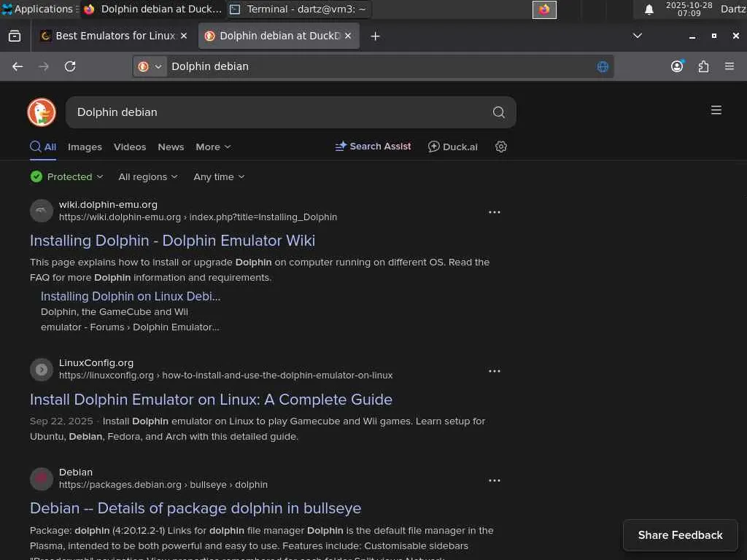Viewport: 747px width, 560px height.
Task: Click the linuxconfig.org URL breadcrumb
Action: (225, 376)
